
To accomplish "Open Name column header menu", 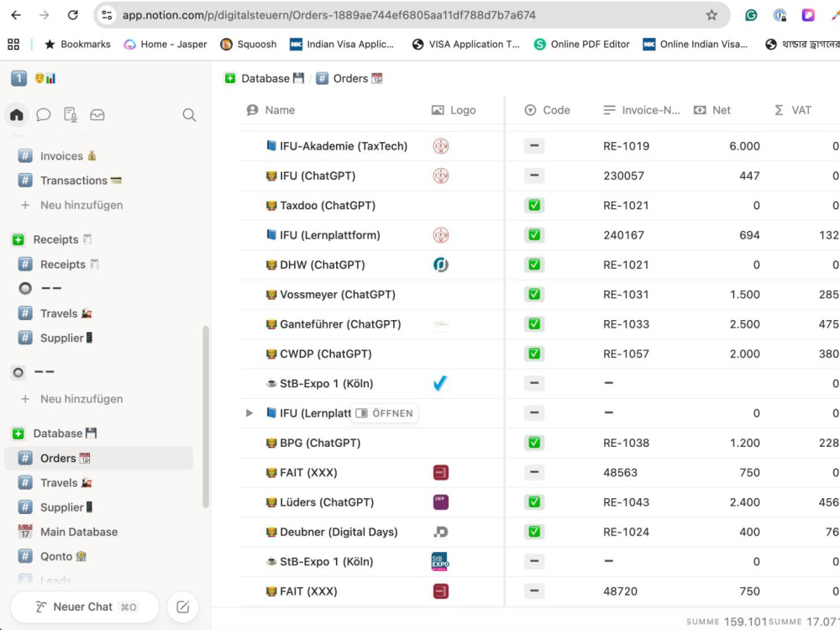I will pos(270,110).
